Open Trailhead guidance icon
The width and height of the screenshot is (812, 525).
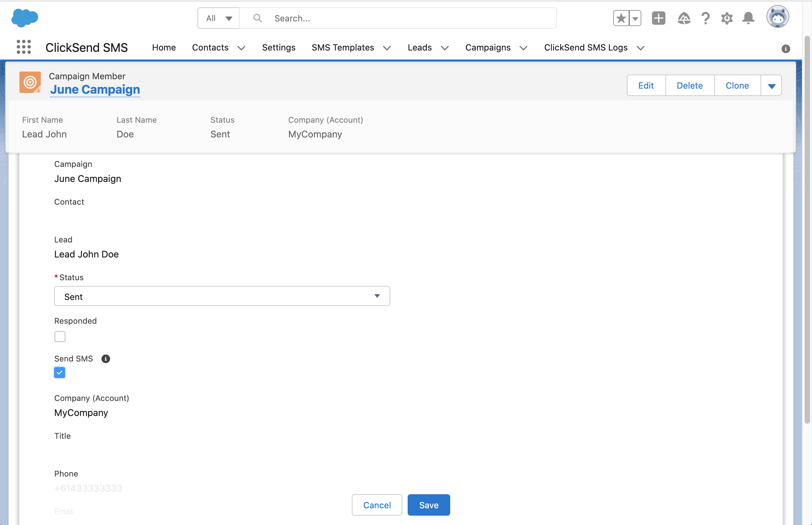[x=684, y=18]
